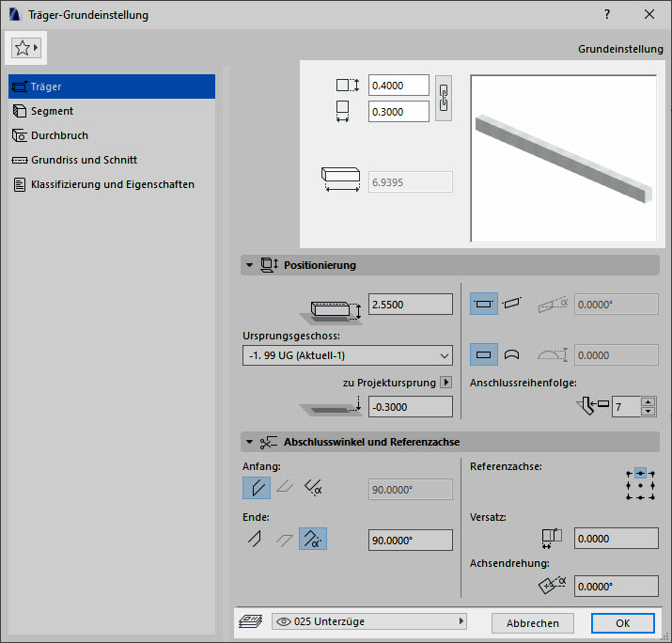Collapse Abschlusswinkel und Referenzachse section
The width and height of the screenshot is (672, 643).
(x=249, y=442)
